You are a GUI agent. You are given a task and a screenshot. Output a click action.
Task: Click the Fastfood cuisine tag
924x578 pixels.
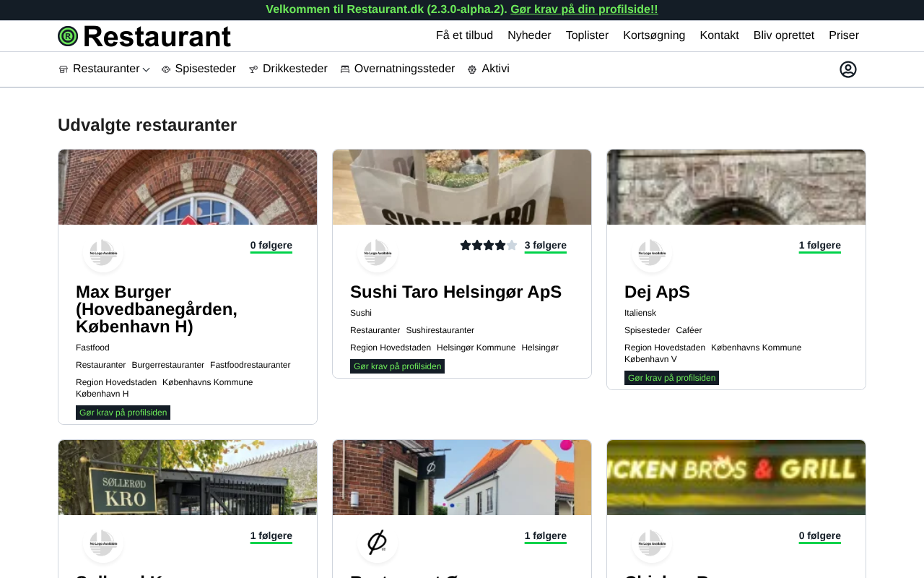coord(92,348)
